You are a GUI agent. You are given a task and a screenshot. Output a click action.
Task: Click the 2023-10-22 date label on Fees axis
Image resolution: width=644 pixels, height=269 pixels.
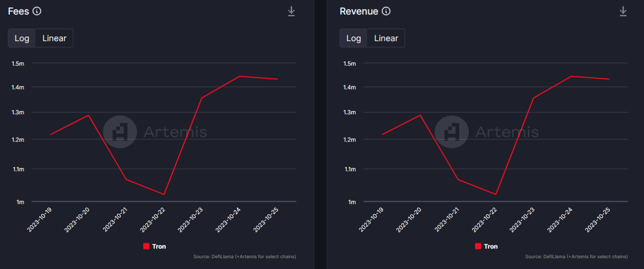click(153, 220)
